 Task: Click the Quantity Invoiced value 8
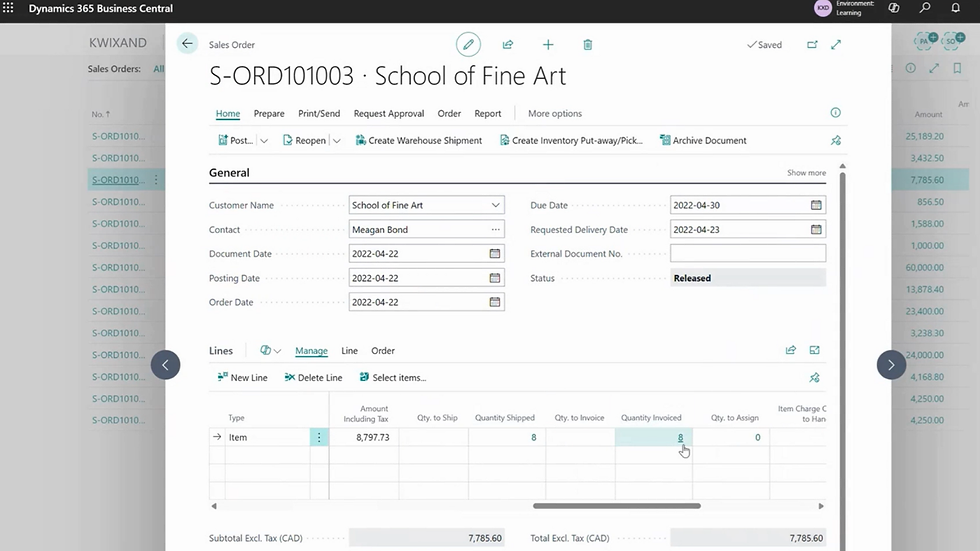pos(680,437)
